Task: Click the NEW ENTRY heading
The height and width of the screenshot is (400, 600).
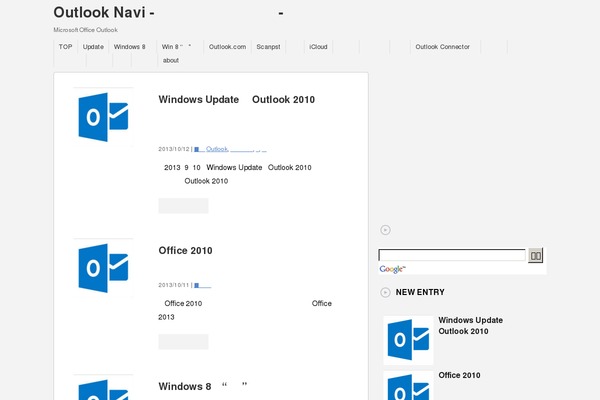Action: coord(420,292)
